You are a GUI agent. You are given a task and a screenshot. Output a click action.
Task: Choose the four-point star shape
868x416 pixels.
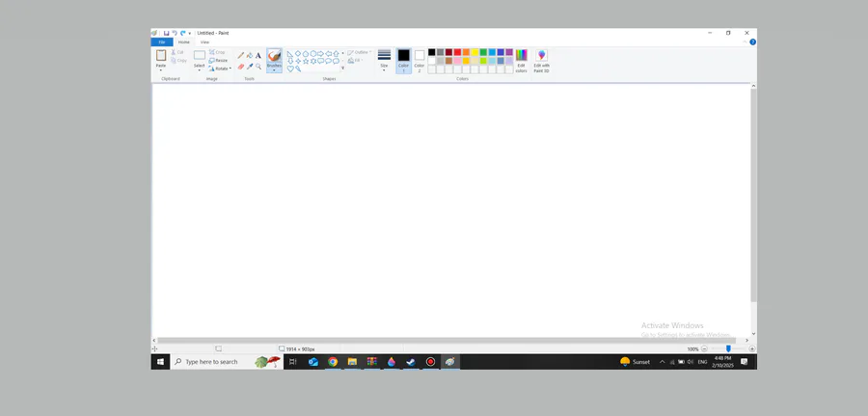[298, 61]
